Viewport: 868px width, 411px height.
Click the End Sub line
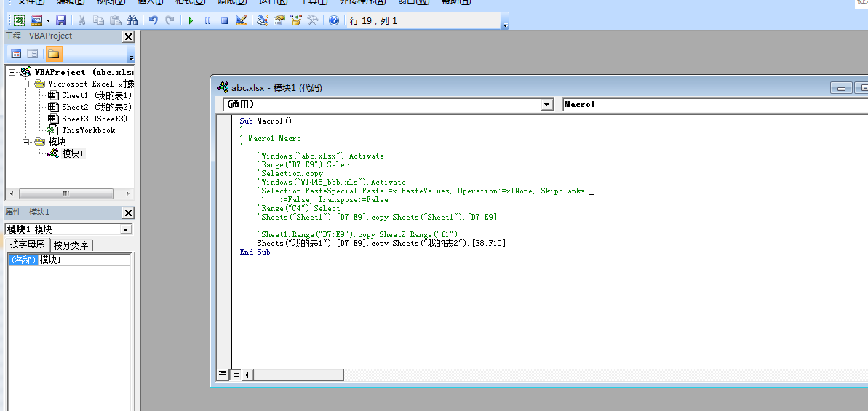point(255,252)
